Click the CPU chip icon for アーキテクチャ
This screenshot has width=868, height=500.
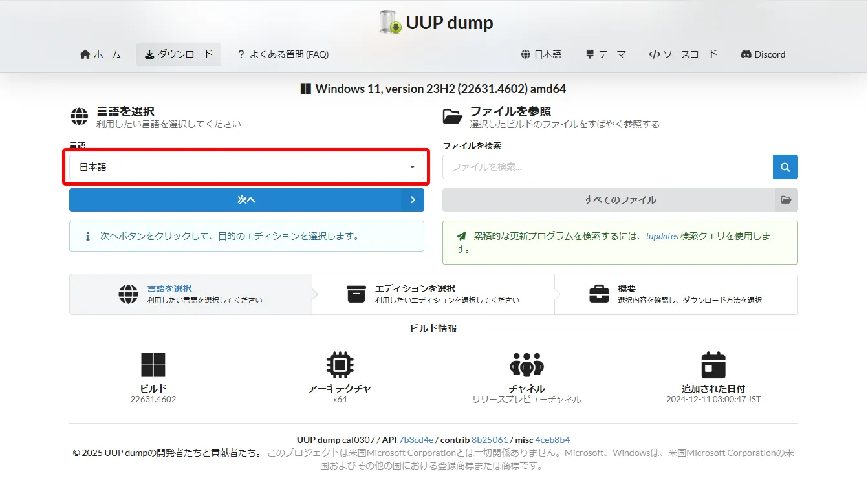(340, 365)
